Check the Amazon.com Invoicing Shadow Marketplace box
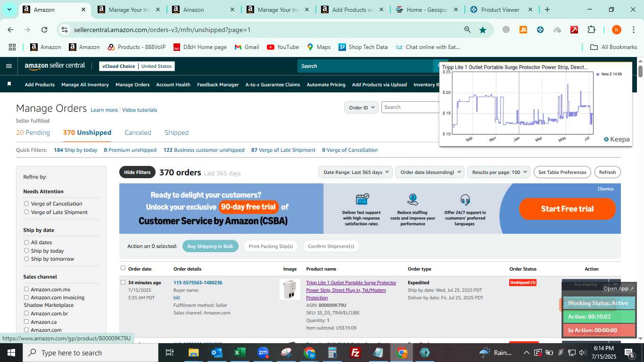 coord(26,297)
